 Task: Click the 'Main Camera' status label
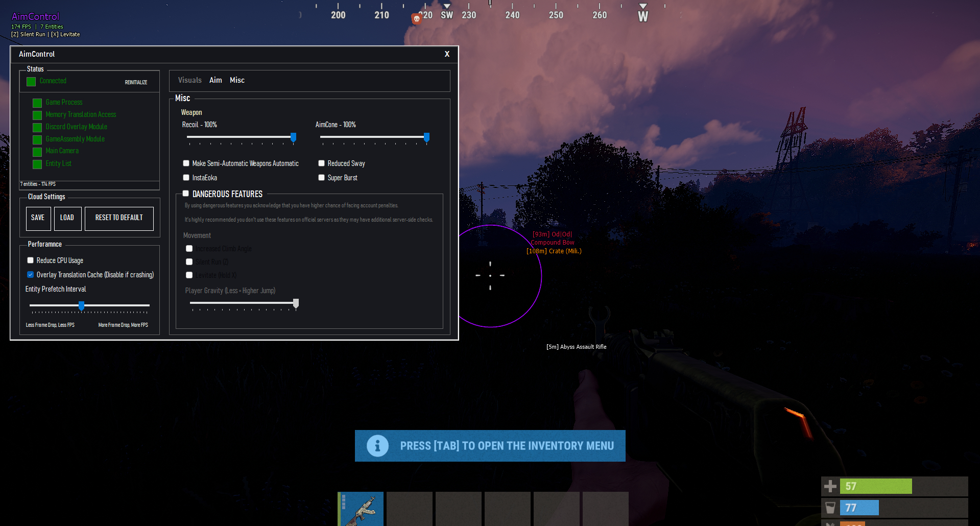coord(62,151)
